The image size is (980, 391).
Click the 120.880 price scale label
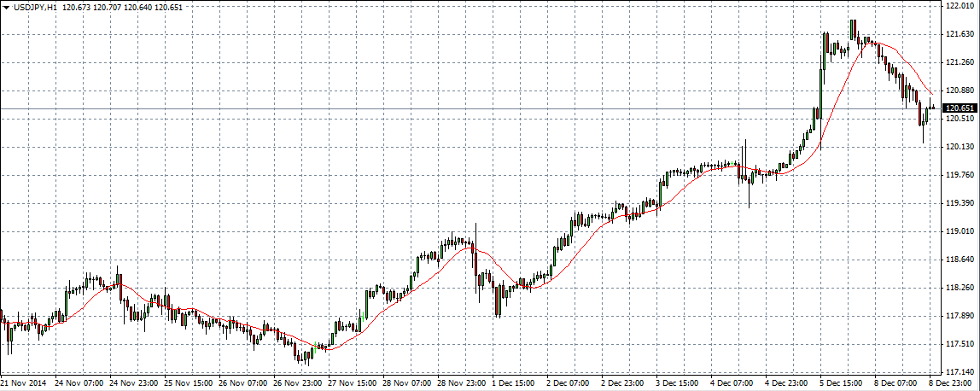pos(961,90)
